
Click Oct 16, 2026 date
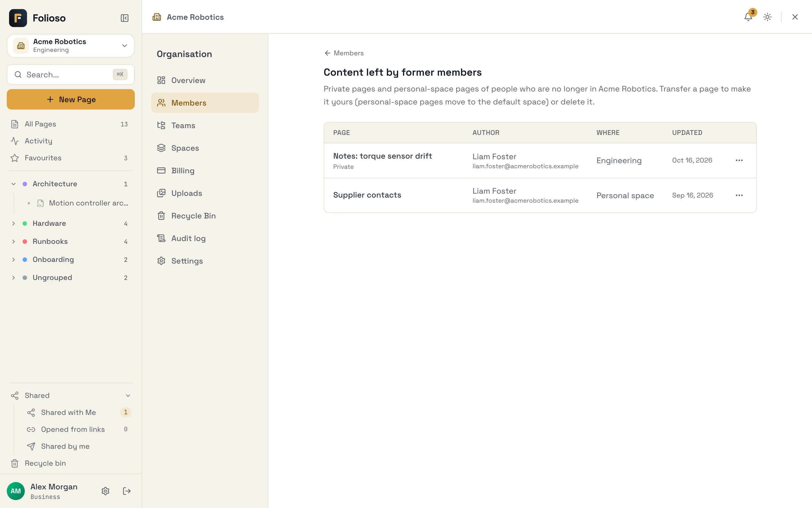pos(692,160)
